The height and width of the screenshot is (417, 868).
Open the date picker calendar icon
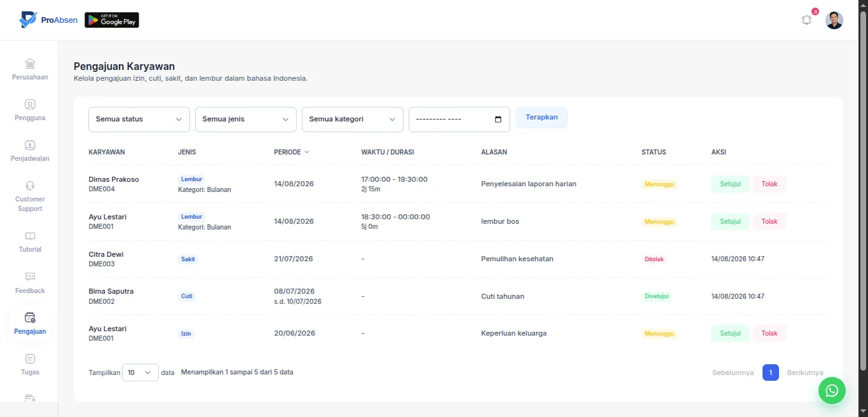[x=498, y=120]
